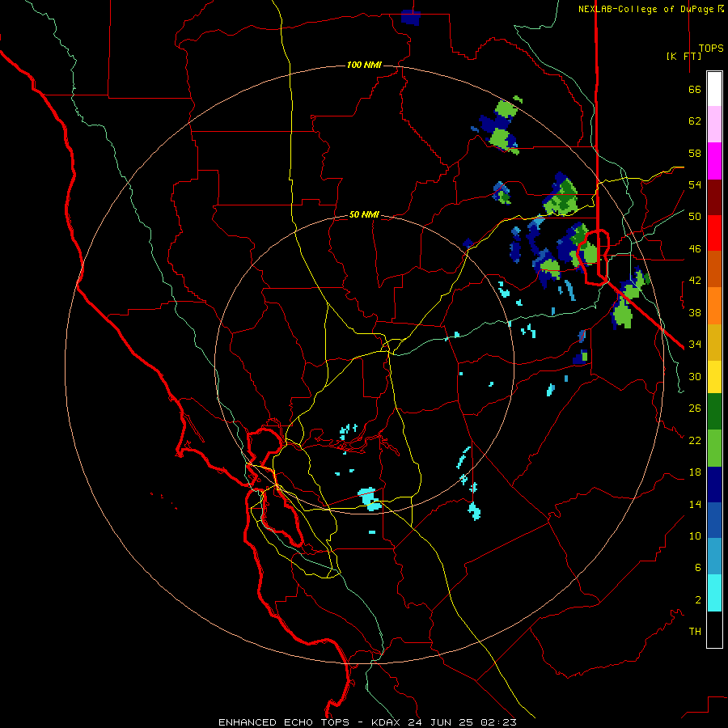Click the dark green legend swatch
This screenshot has height=728, width=728.
tap(714, 412)
